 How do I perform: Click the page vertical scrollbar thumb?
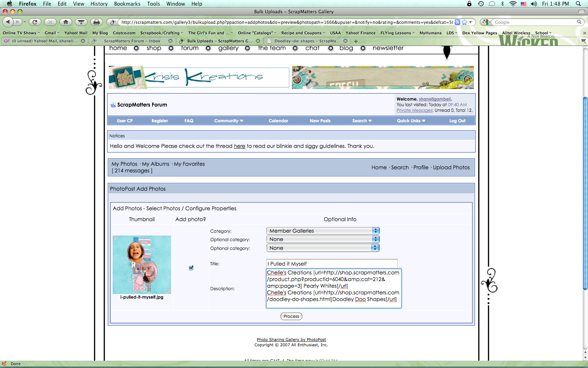click(585, 193)
